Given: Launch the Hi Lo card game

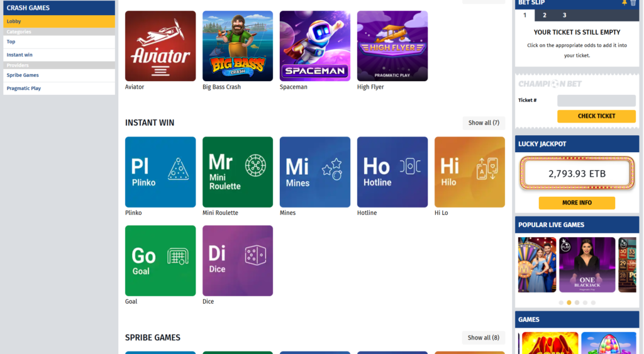Looking at the screenshot, I should coord(470,172).
